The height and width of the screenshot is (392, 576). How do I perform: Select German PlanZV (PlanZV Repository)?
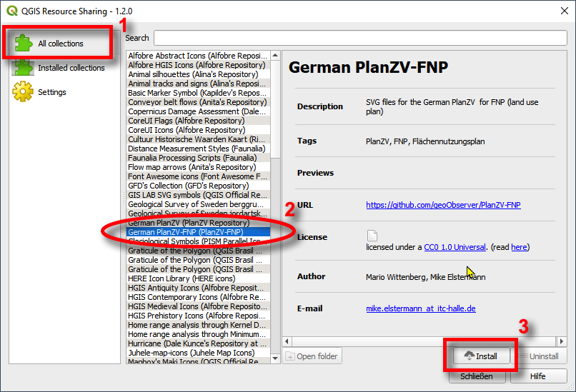point(199,223)
